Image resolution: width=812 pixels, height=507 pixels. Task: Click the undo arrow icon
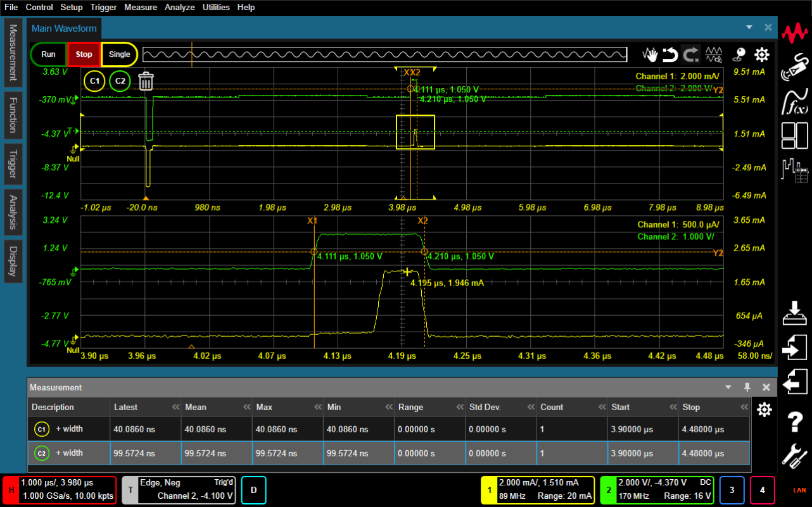tap(670, 54)
